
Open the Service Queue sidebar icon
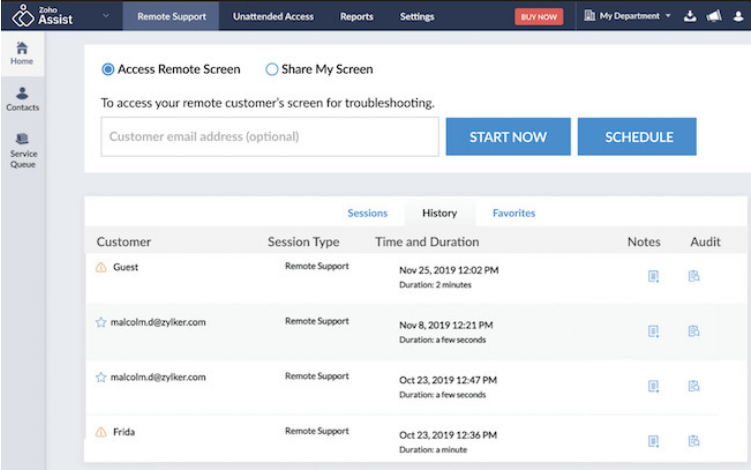(22, 150)
